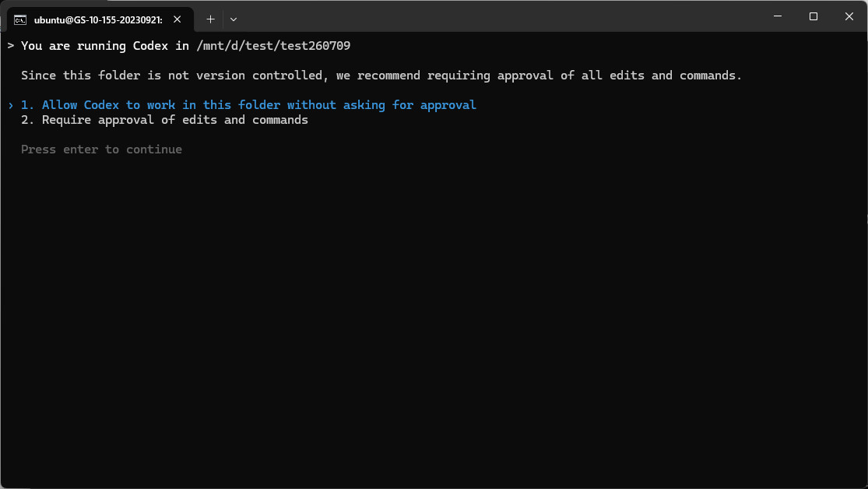Close the ubuntu@GS-10-155-20230921 tab
The width and height of the screenshot is (868, 489).
click(177, 19)
